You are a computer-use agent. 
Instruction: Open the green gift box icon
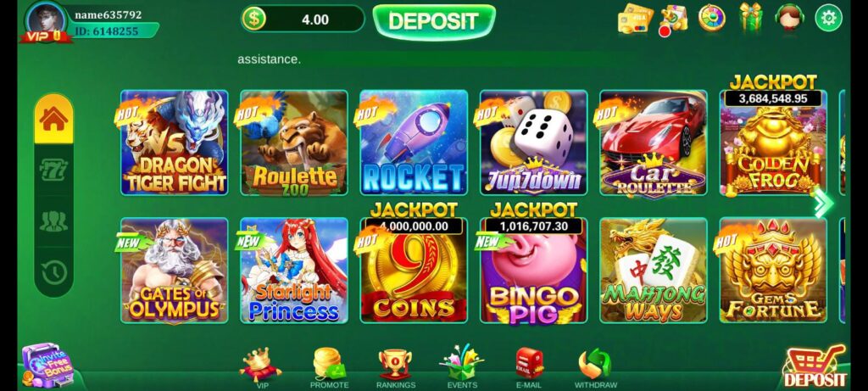coord(751,17)
